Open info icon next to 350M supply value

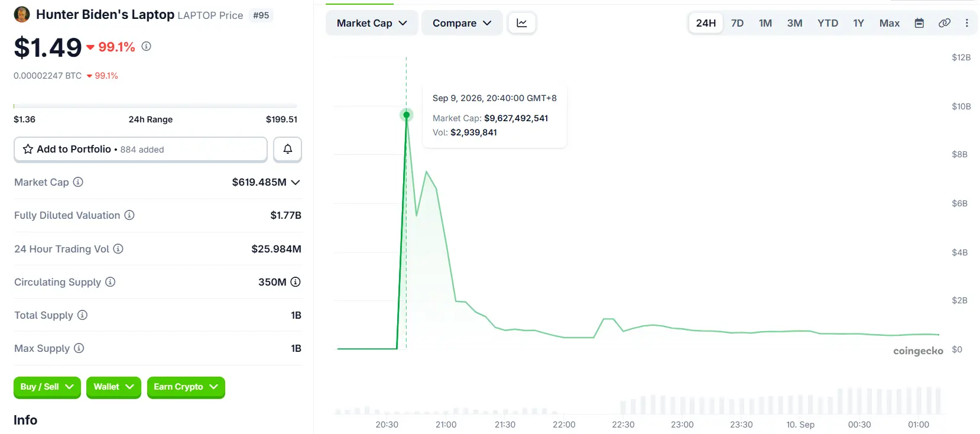296,282
